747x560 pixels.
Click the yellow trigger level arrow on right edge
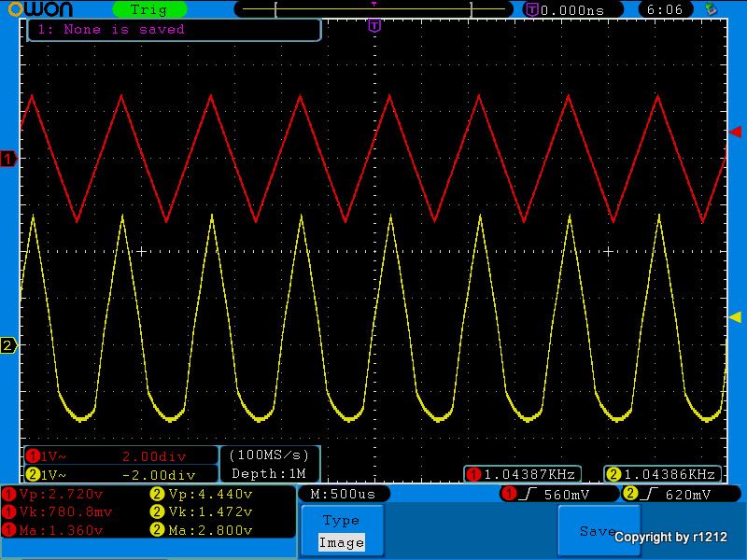click(736, 317)
